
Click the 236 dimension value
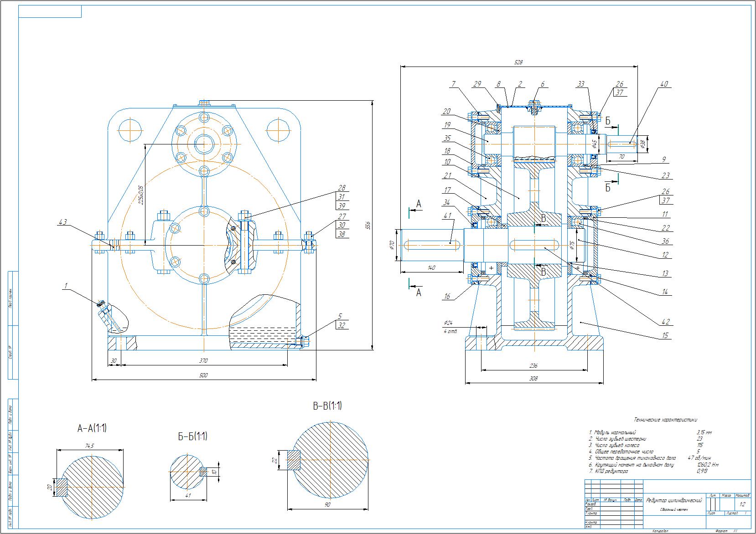[533, 366]
